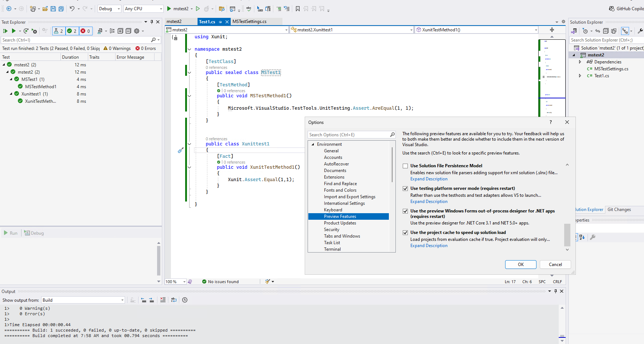Open the Debug configuration dropdown

109,9
